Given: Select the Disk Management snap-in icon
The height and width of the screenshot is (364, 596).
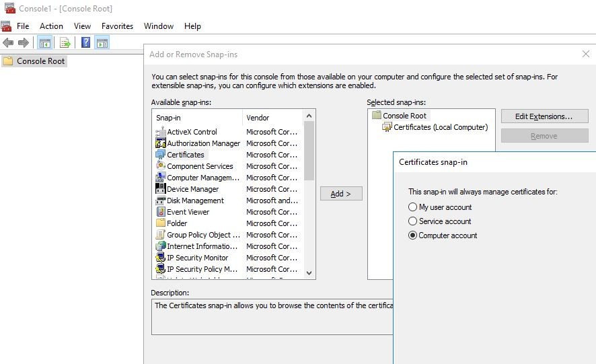Looking at the screenshot, I should point(161,201).
